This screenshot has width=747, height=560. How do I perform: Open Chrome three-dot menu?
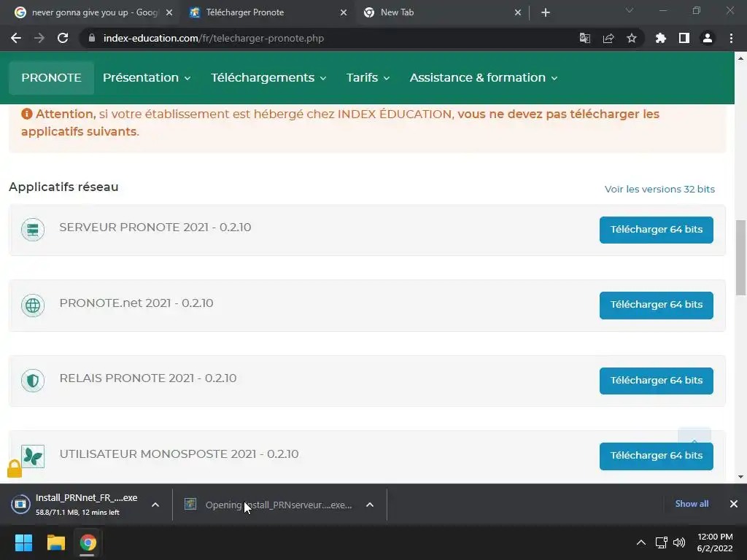click(731, 38)
